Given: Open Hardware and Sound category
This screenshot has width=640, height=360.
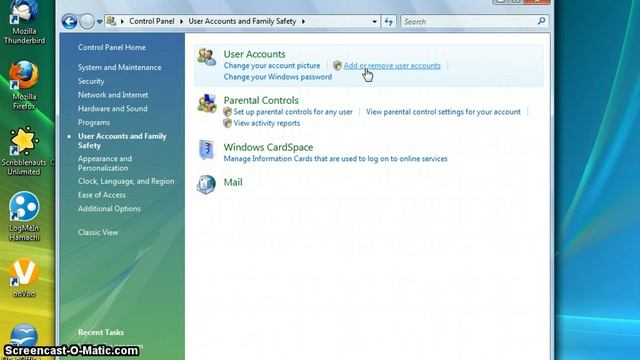Looking at the screenshot, I should point(113,109).
